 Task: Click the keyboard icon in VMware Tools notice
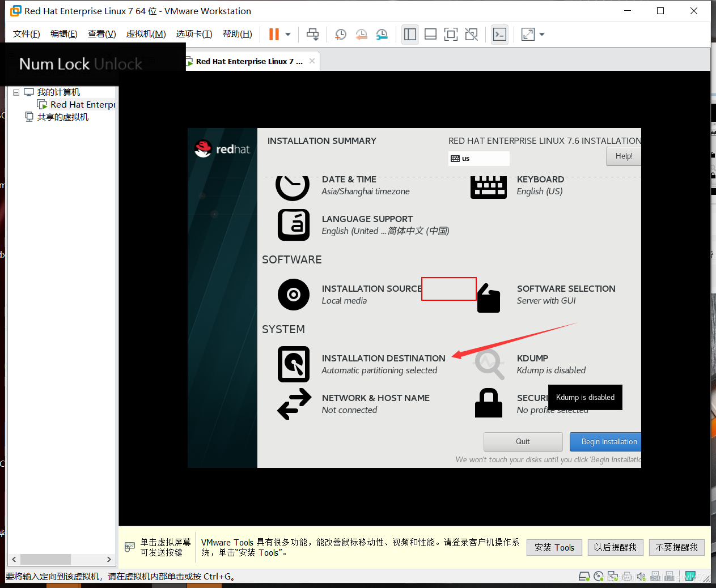pos(130,547)
